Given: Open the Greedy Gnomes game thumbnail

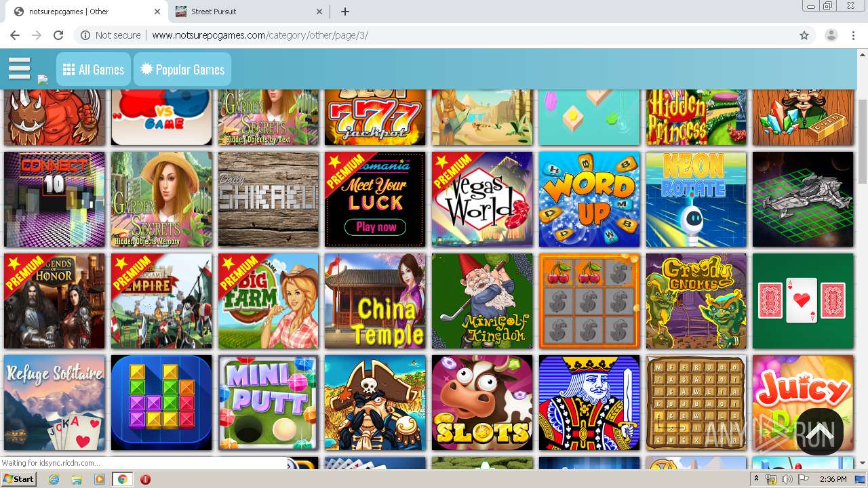Looking at the screenshot, I should 696,301.
